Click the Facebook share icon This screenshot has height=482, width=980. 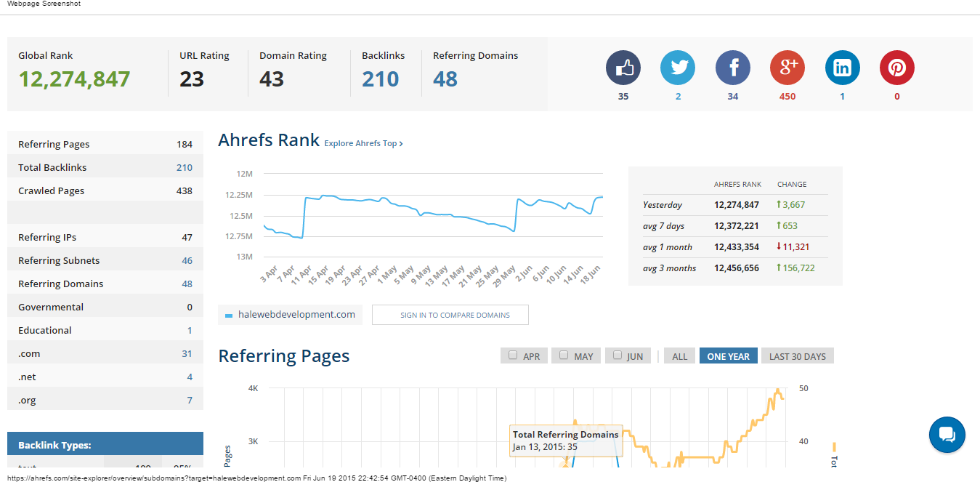tap(733, 68)
